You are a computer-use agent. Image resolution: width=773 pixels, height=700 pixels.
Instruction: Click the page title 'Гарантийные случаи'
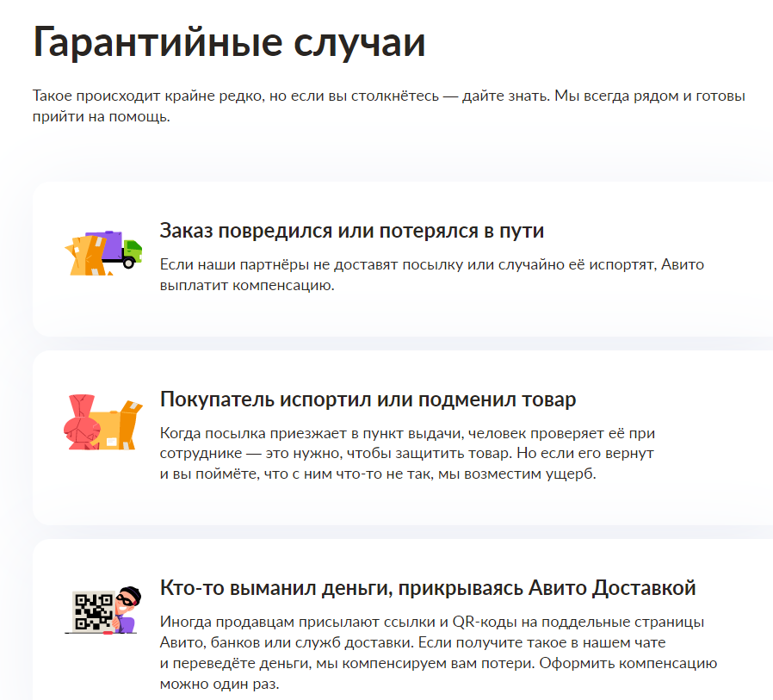click(227, 39)
